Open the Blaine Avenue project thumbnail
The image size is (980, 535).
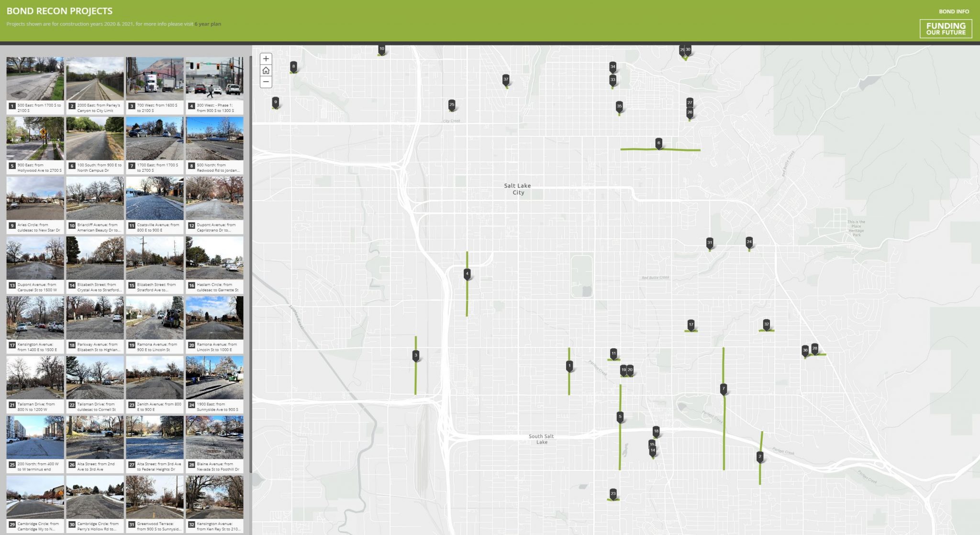tap(214, 436)
